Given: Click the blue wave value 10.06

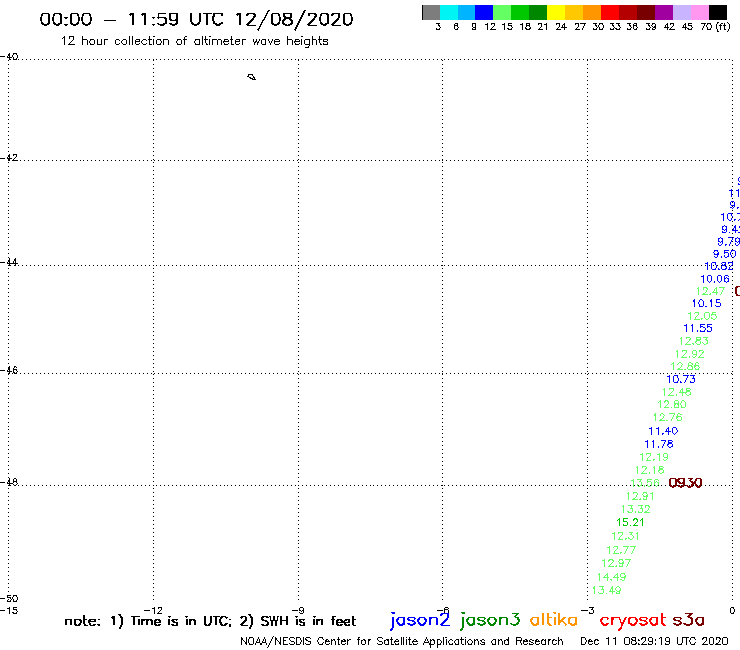Looking at the screenshot, I should click(715, 279).
